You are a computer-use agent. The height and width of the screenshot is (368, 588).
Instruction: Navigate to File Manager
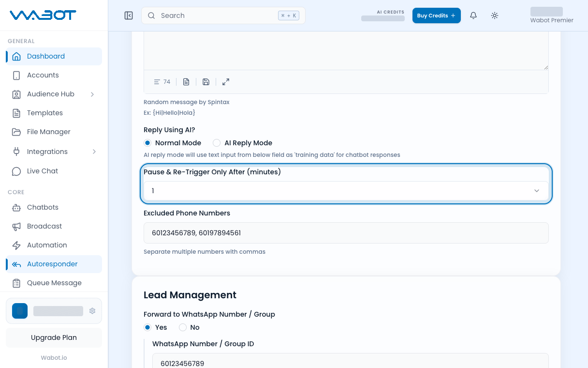point(54,132)
